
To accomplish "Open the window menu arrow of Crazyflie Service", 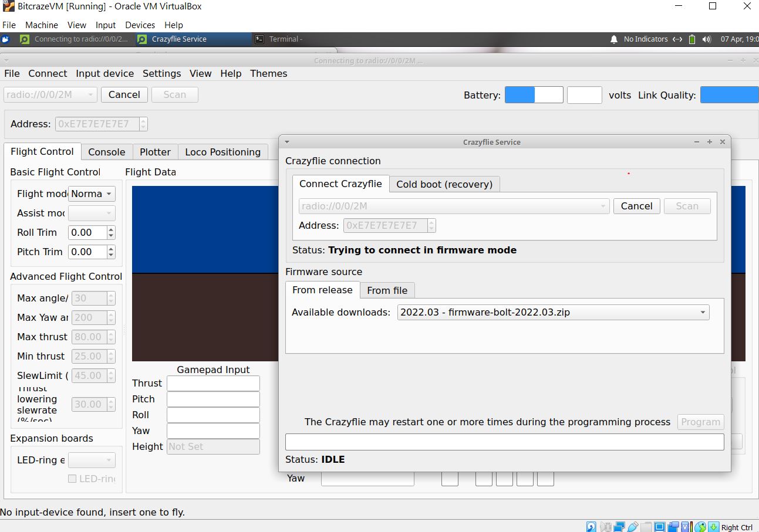I will tap(286, 142).
